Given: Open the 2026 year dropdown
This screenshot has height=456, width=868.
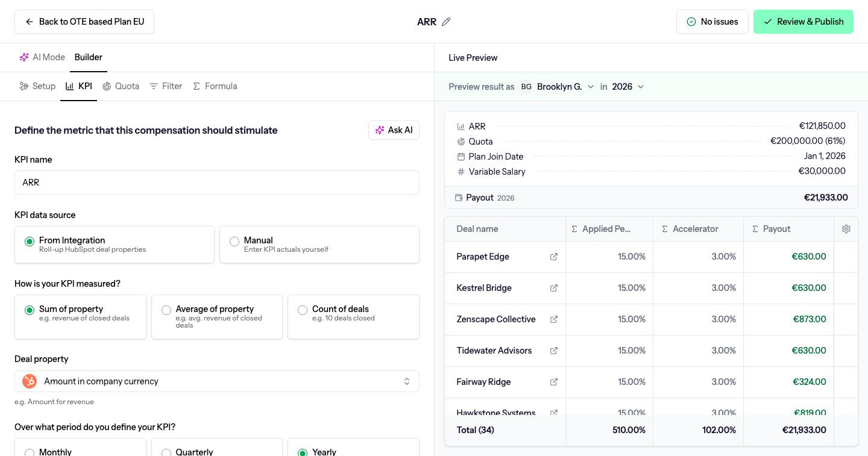Looking at the screenshot, I should (628, 87).
